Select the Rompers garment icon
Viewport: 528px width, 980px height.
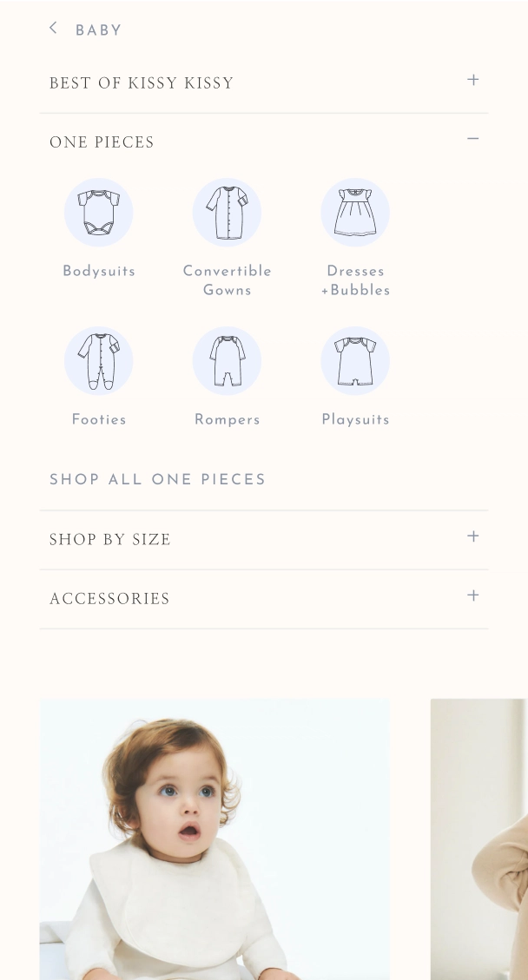click(x=227, y=360)
